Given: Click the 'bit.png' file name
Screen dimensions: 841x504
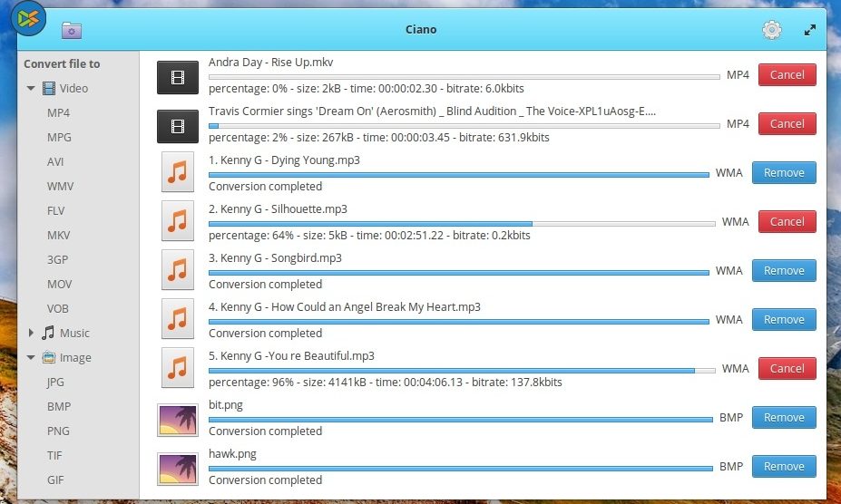Looking at the screenshot, I should click(226, 405).
